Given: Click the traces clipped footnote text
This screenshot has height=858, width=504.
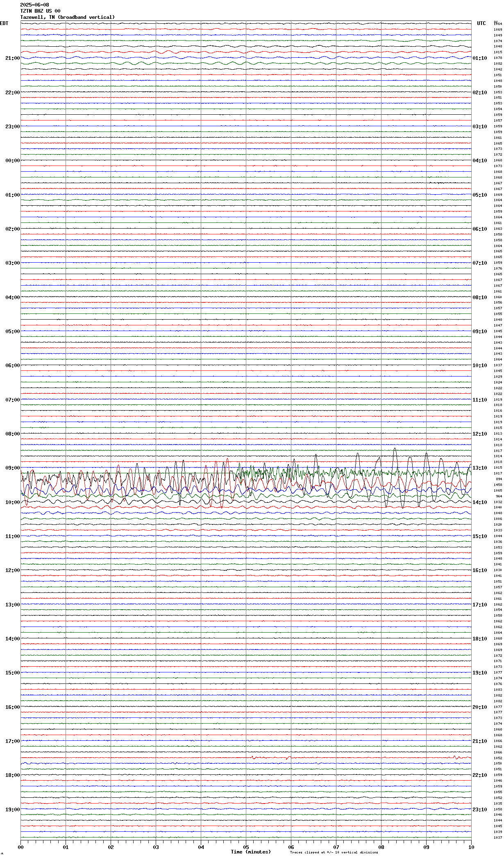Looking at the screenshot, I should [x=334, y=853].
